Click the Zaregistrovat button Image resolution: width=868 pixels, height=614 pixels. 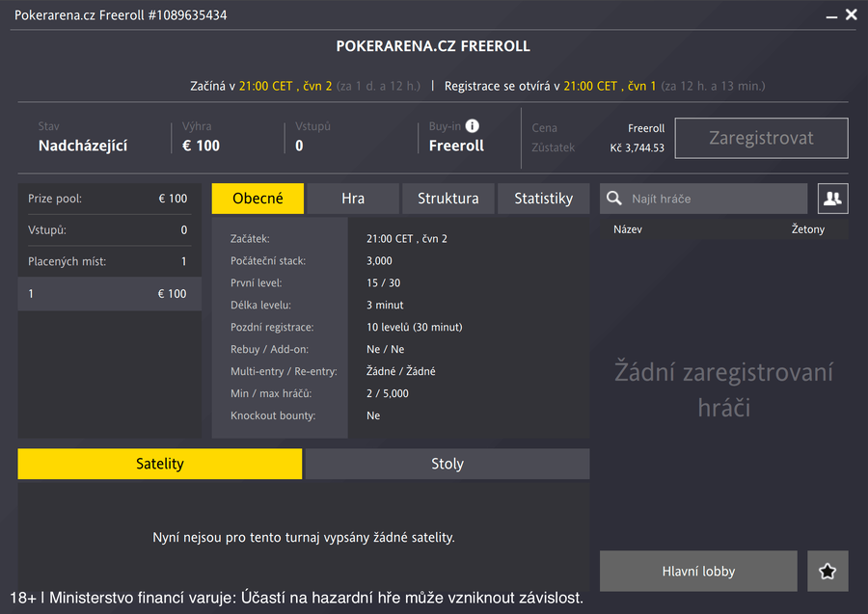[761, 138]
